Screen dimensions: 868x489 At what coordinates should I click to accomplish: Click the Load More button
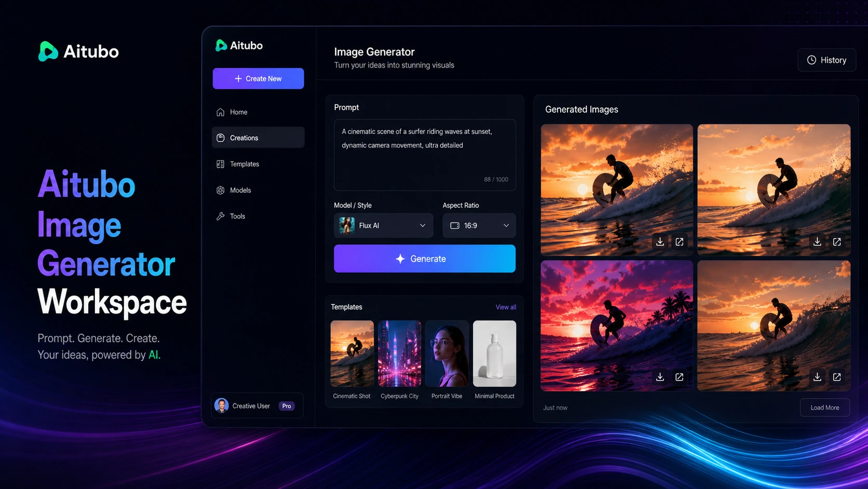pyautogui.click(x=824, y=407)
